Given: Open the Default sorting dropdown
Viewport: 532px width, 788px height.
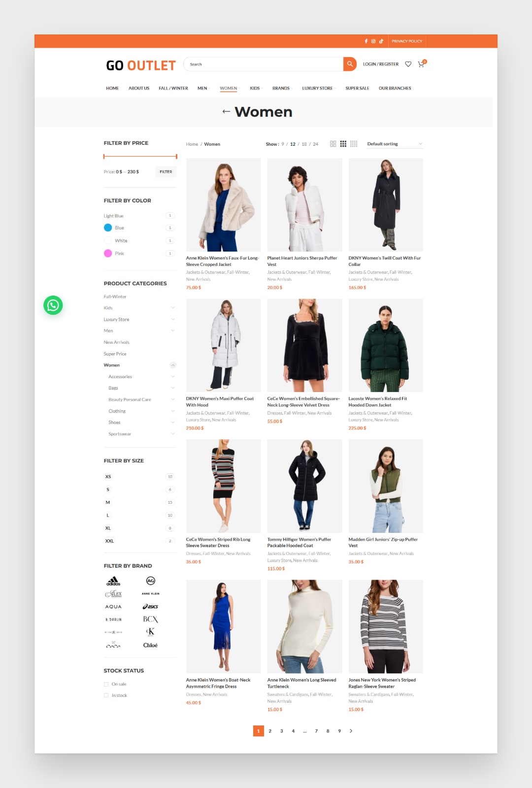Looking at the screenshot, I should coord(395,144).
